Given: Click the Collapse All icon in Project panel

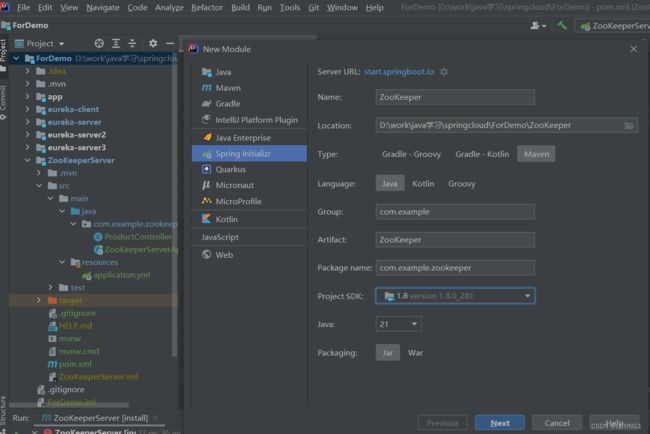Looking at the screenshot, I should [x=132, y=43].
